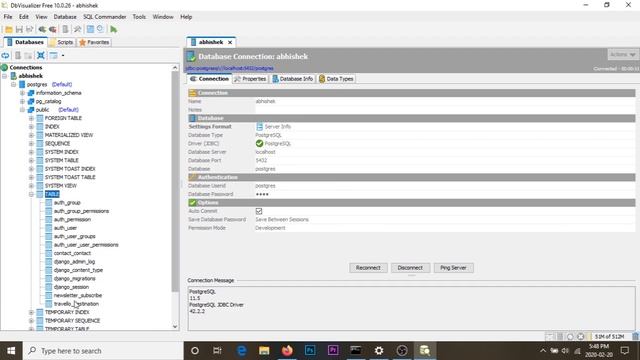Collapse the postgres database node
Image resolution: width=640 pixels, height=360 pixels.
pos(13,84)
